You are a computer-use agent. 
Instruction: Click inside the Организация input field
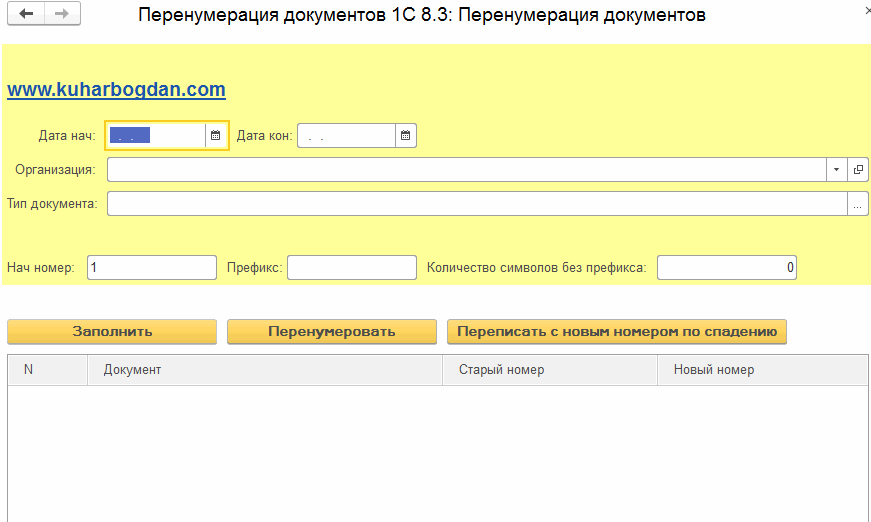[x=465, y=170]
